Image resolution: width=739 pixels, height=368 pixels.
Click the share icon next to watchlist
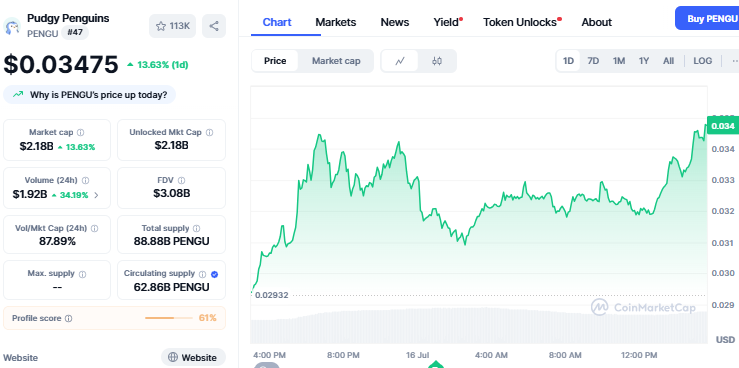(214, 26)
